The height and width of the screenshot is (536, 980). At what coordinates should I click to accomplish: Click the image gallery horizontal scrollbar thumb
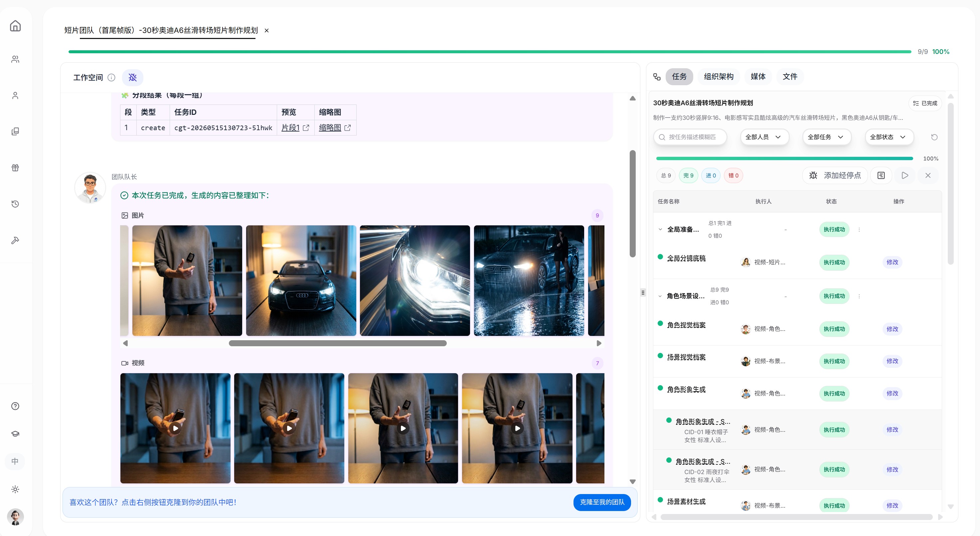point(337,343)
